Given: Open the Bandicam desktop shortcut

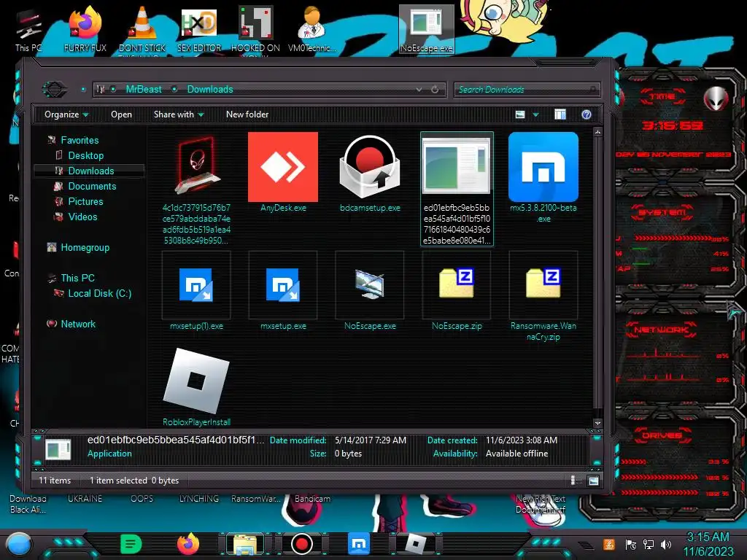Looking at the screenshot, I should 312,499.
